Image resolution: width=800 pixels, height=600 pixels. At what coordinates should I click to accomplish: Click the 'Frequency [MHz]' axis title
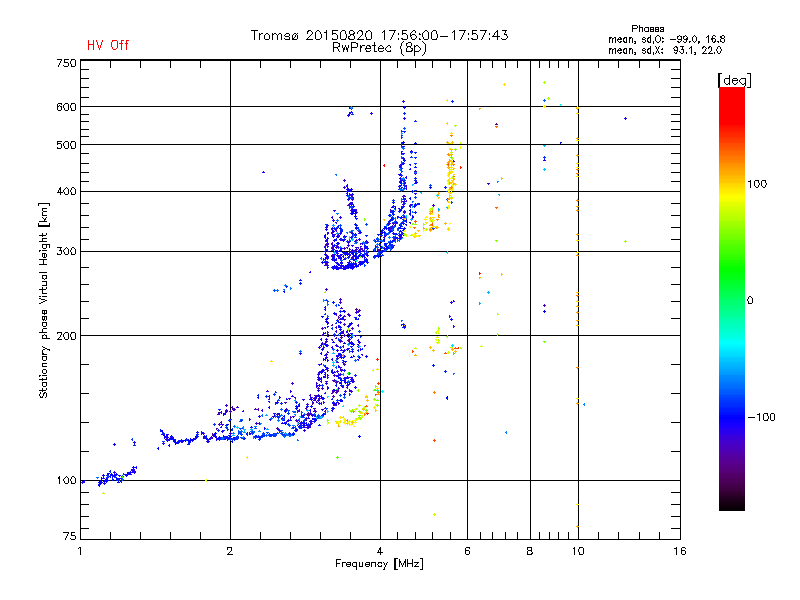coord(379,564)
